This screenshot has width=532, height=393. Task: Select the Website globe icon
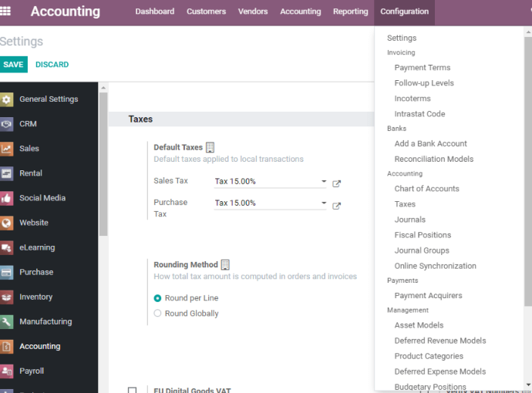[x=6, y=223]
